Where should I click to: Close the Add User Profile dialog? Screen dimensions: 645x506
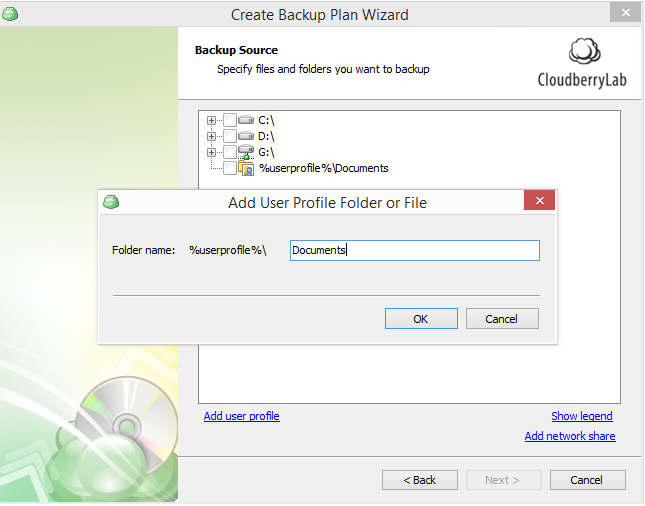coord(540,200)
